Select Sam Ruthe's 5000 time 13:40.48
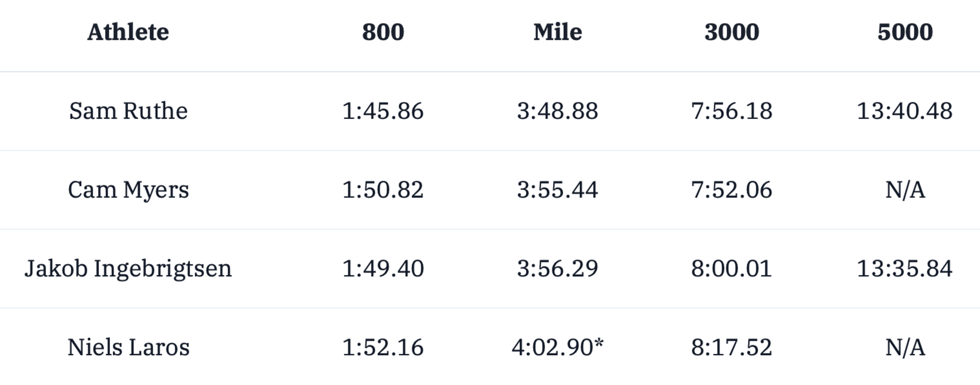The width and height of the screenshot is (980, 385). pos(904,111)
